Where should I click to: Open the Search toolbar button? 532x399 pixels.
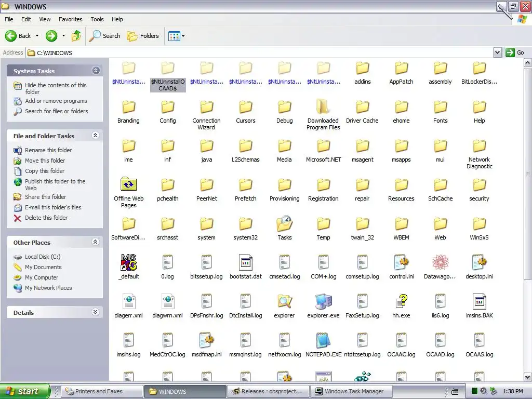105,36
